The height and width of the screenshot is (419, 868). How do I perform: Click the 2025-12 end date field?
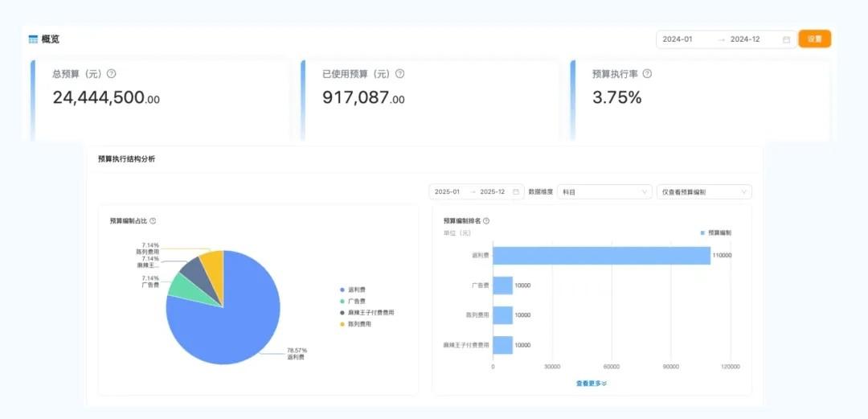pyautogui.click(x=491, y=191)
